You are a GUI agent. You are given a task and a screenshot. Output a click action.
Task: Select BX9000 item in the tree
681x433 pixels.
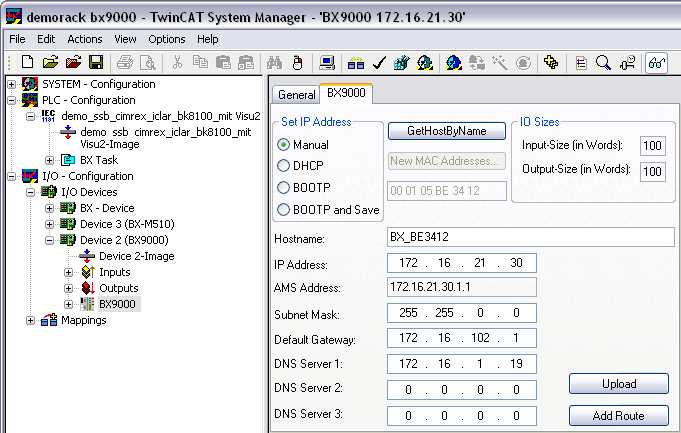pyautogui.click(x=117, y=304)
